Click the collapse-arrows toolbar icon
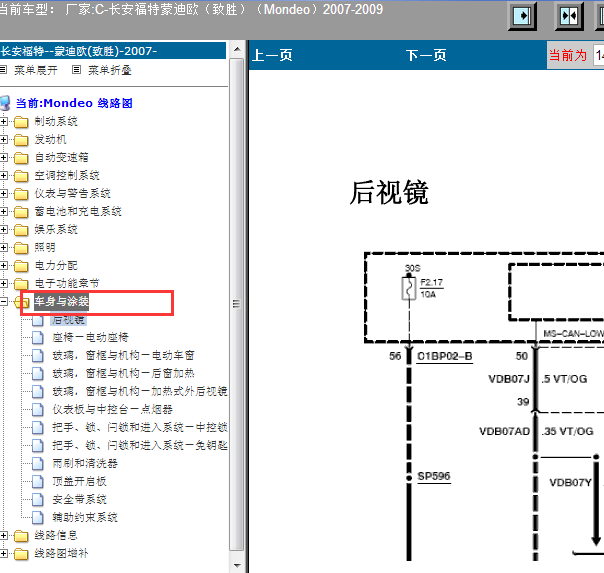This screenshot has width=604, height=573. point(569,16)
